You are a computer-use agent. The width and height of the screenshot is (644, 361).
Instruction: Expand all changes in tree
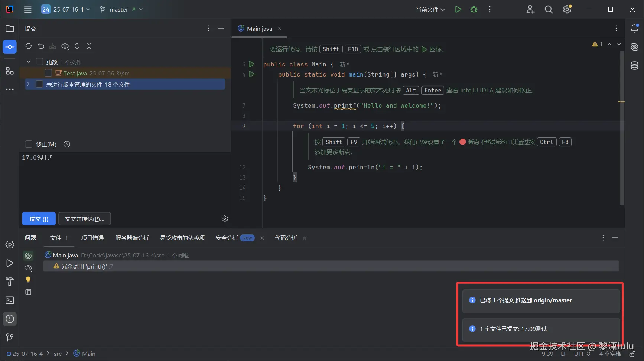pos(77,46)
